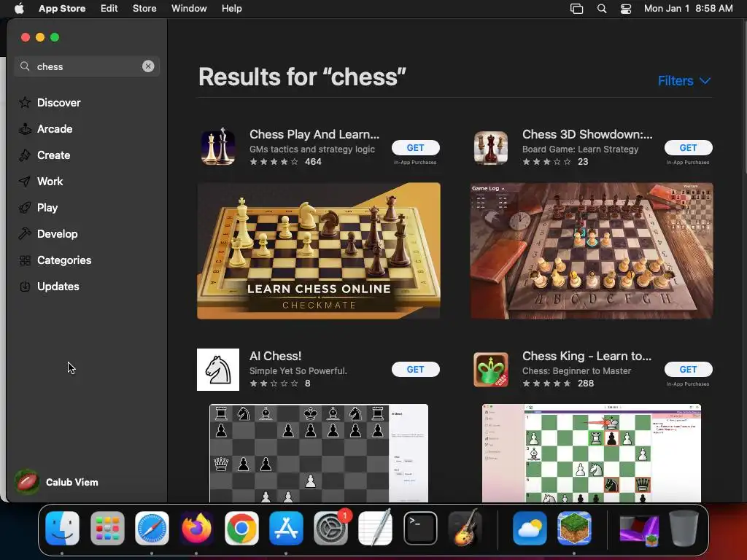Open Chess King green crown icon
Image resolution: width=747 pixels, height=560 pixels.
click(x=491, y=370)
